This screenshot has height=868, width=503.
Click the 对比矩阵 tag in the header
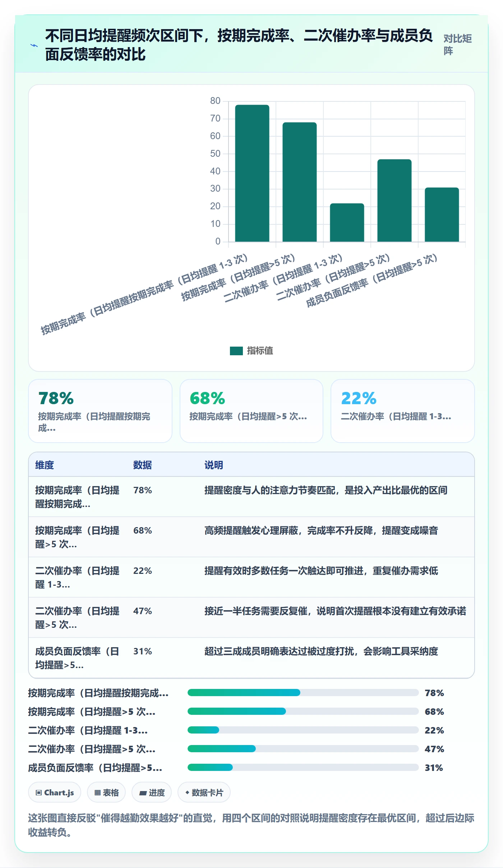457,45
